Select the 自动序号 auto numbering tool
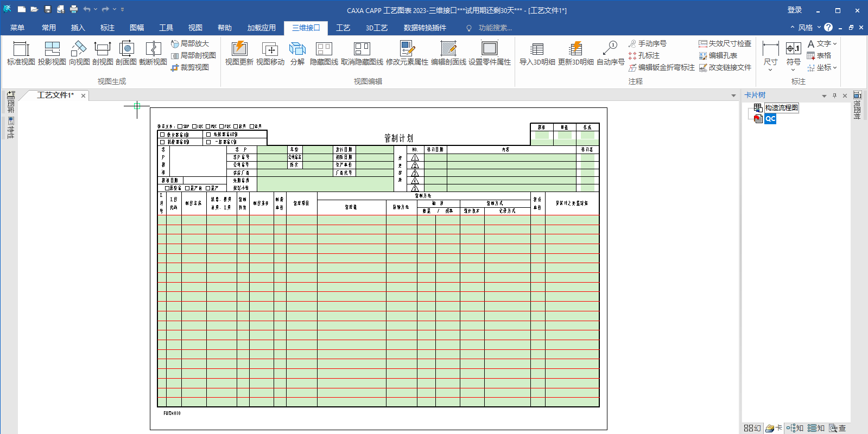The image size is (868, 434). 610,53
